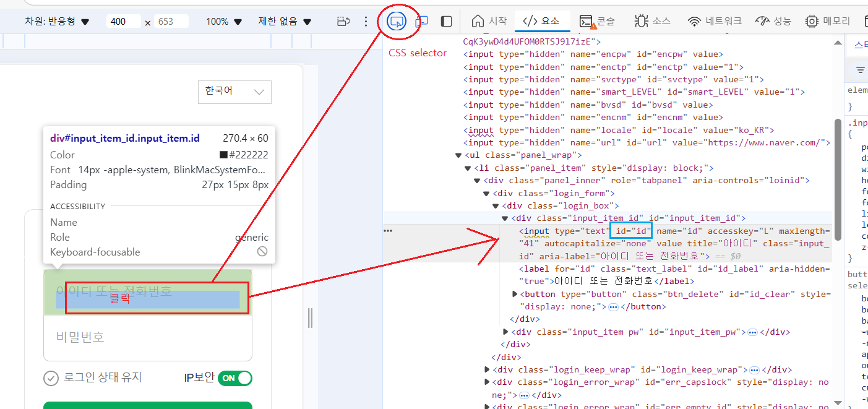The width and height of the screenshot is (868, 409).
Task: Open the 제한 없음 throttling dropdown
Action: pos(285,22)
